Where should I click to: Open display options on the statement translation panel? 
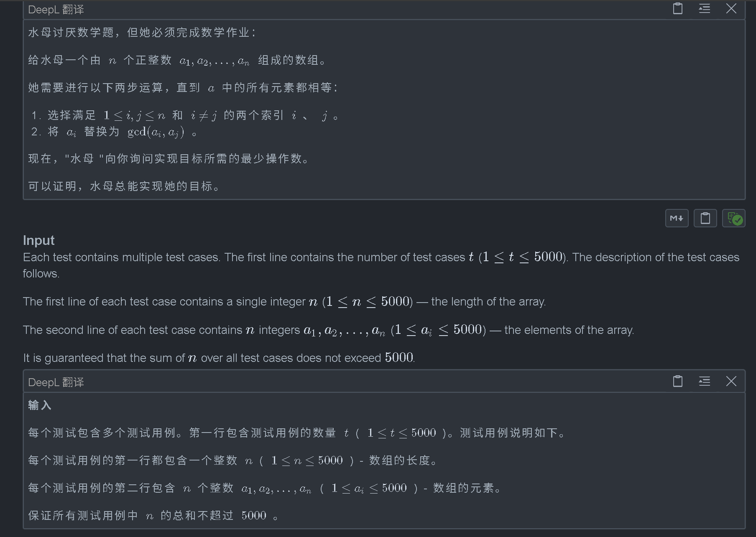[704, 8]
